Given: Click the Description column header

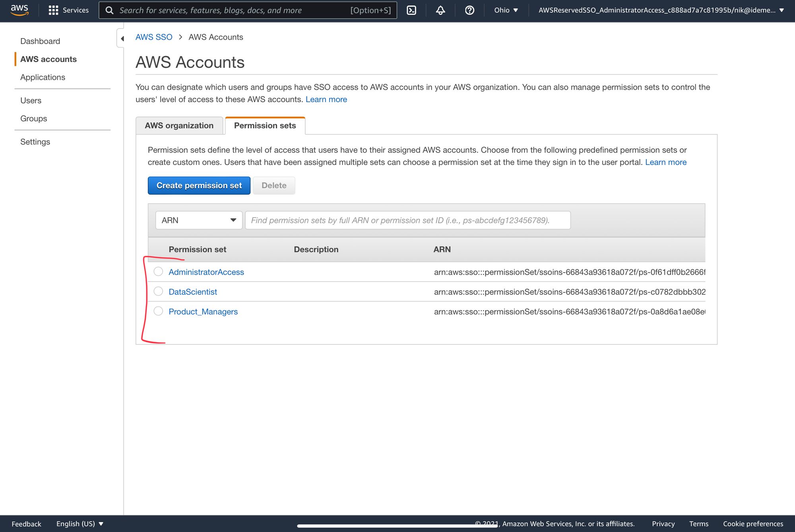Looking at the screenshot, I should [316, 250].
